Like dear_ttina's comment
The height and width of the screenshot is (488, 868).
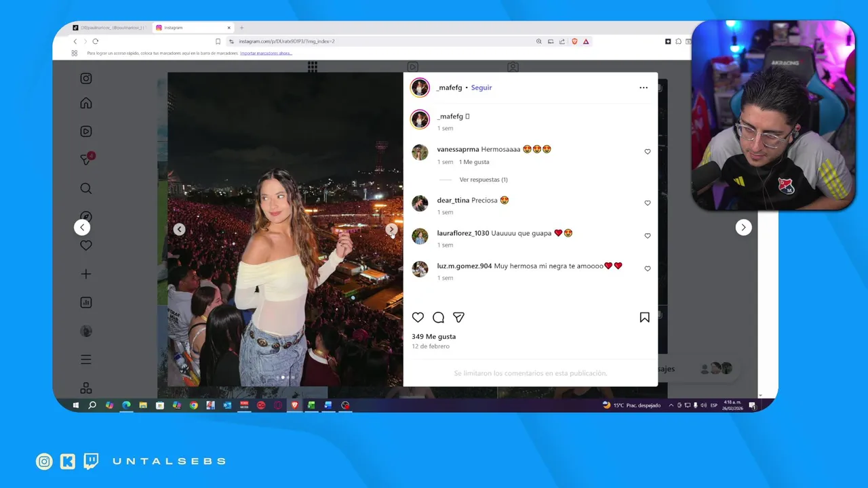(x=648, y=203)
